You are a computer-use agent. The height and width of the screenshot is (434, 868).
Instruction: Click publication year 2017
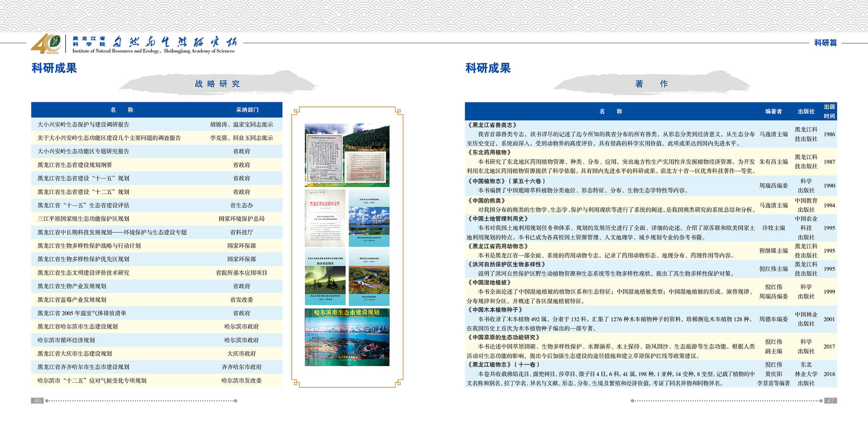click(x=829, y=347)
